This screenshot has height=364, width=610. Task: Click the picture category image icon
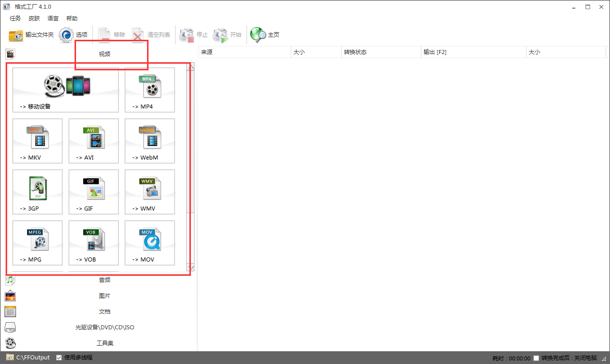10,296
